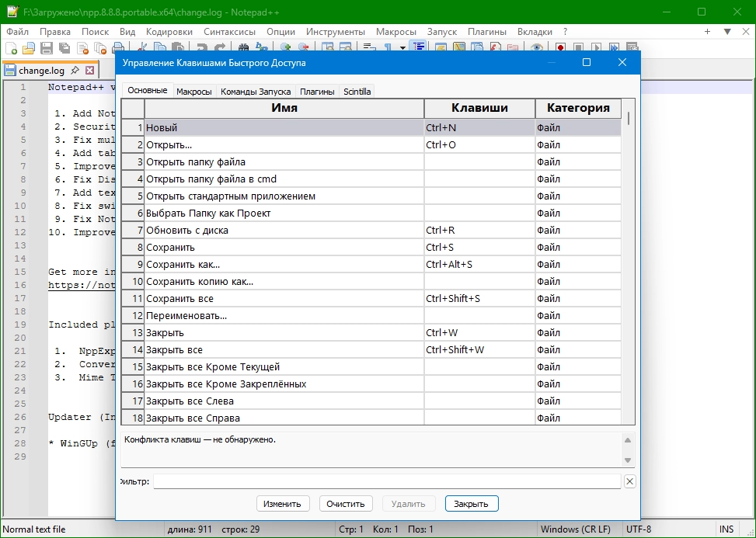The image size is (756, 538).
Task: Click the Очистить button
Action: (x=346, y=504)
